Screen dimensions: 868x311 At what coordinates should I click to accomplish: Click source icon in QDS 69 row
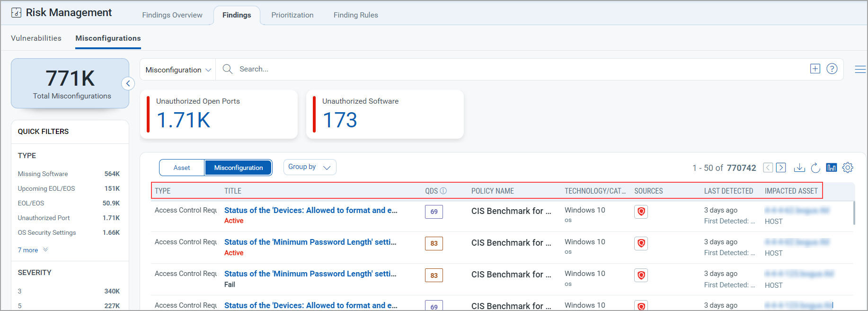pyautogui.click(x=641, y=212)
